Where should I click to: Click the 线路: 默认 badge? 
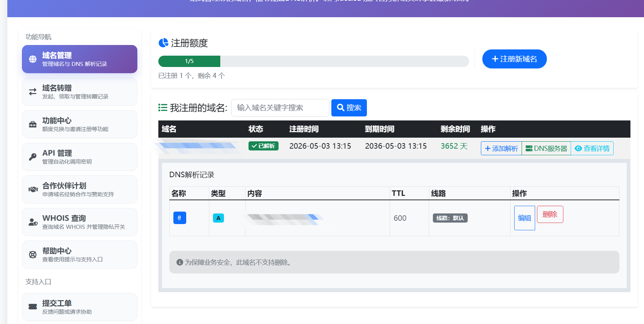pos(450,218)
